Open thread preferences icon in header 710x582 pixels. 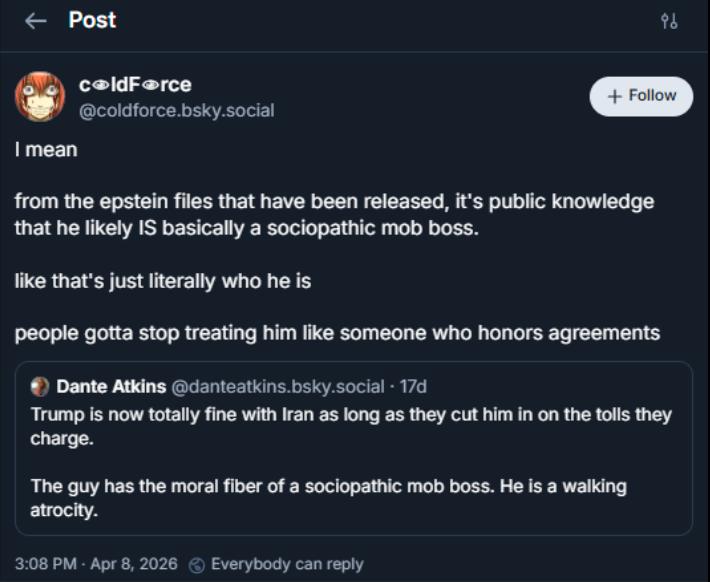pyautogui.click(x=669, y=21)
